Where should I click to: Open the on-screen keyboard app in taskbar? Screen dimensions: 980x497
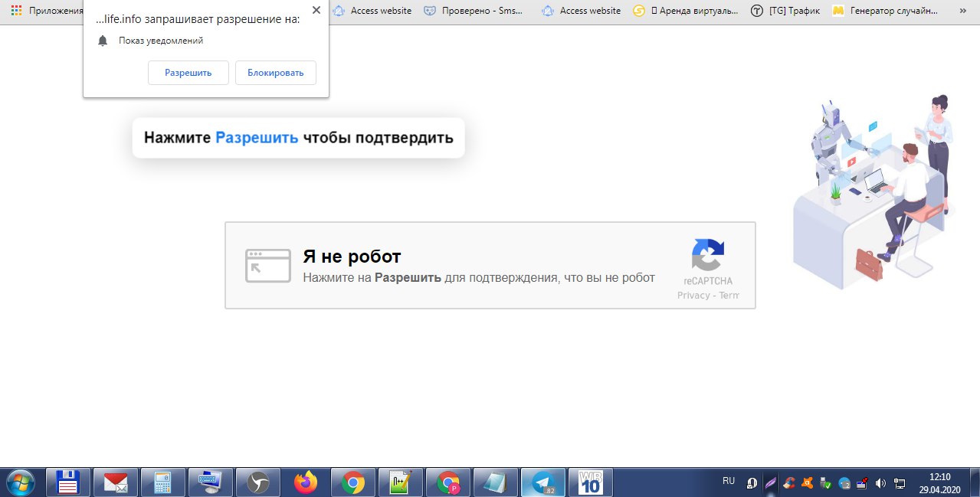click(x=211, y=483)
